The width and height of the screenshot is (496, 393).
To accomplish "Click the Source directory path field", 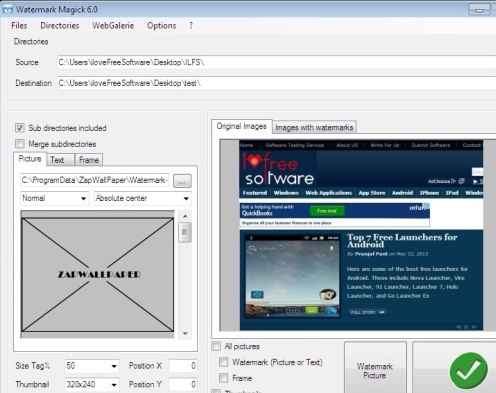I will click(276, 62).
